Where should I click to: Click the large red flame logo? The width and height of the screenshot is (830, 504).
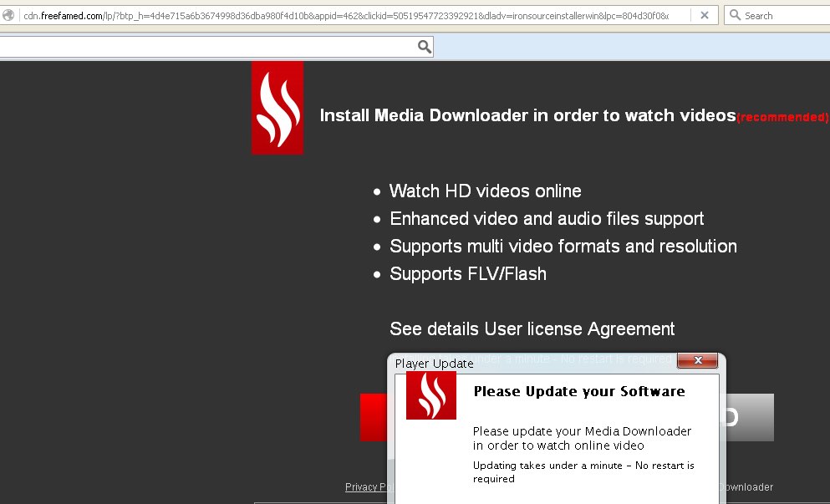pyautogui.click(x=278, y=108)
